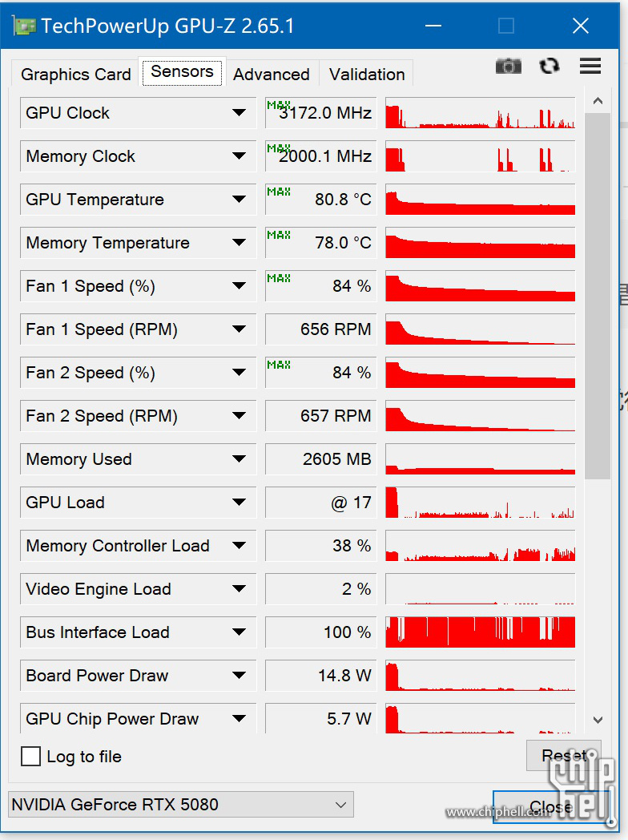The height and width of the screenshot is (840, 628).
Task: Click the 2000.1 MHz Memory Clock value
Action: pyautogui.click(x=321, y=155)
